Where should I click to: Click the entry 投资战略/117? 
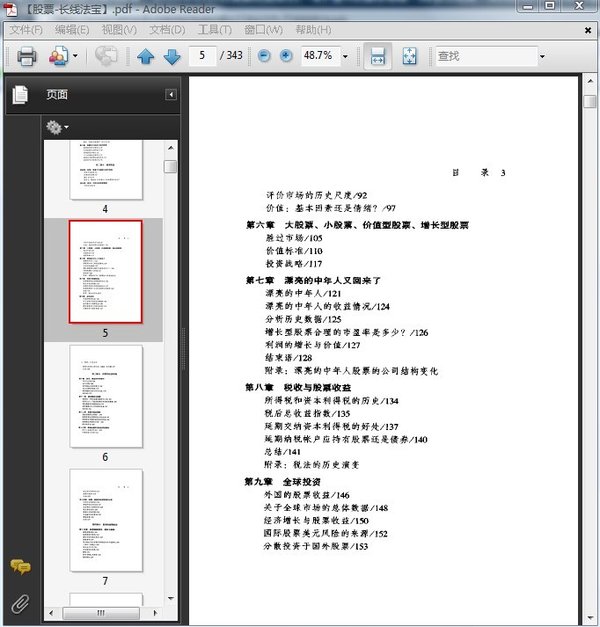tap(294, 264)
